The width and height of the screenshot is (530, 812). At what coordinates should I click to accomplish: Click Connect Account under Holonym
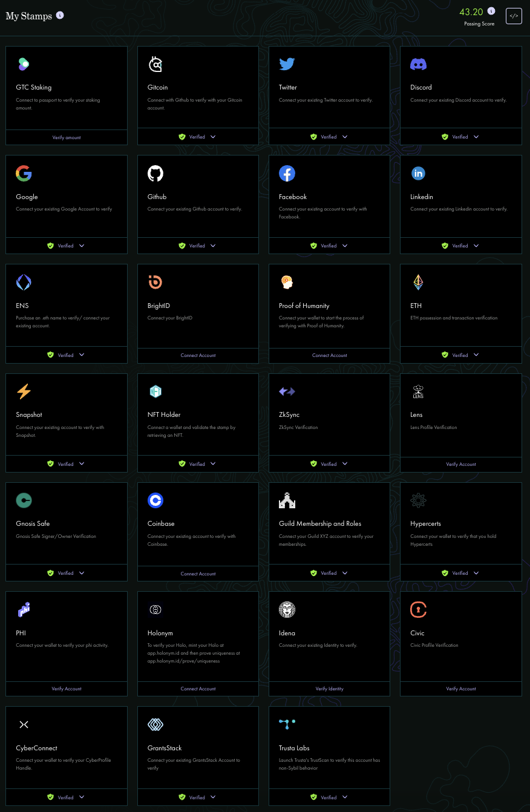[x=198, y=689]
